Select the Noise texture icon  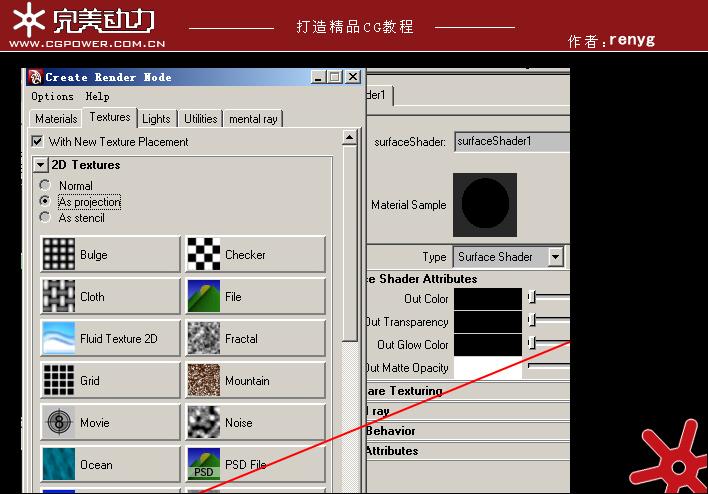point(204,422)
